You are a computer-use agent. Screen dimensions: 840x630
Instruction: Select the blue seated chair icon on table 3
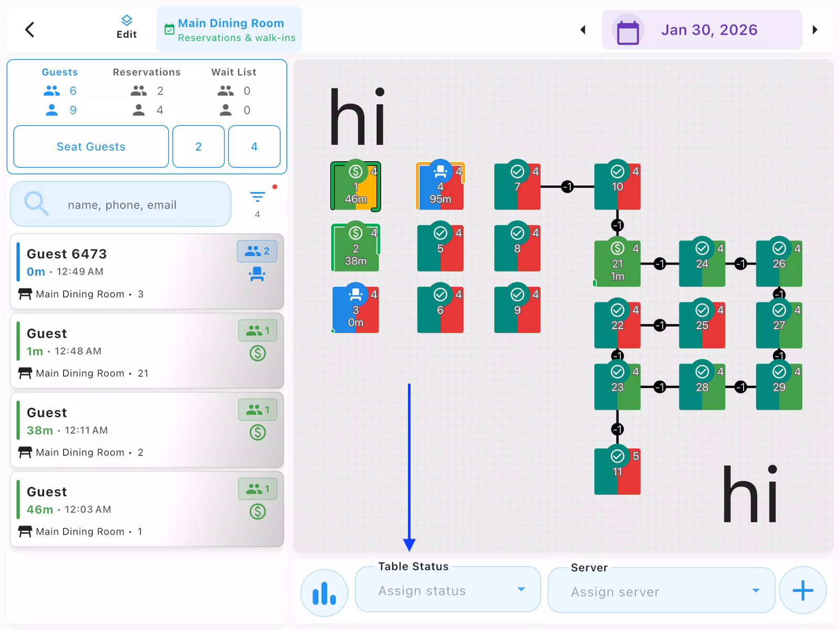tap(355, 293)
